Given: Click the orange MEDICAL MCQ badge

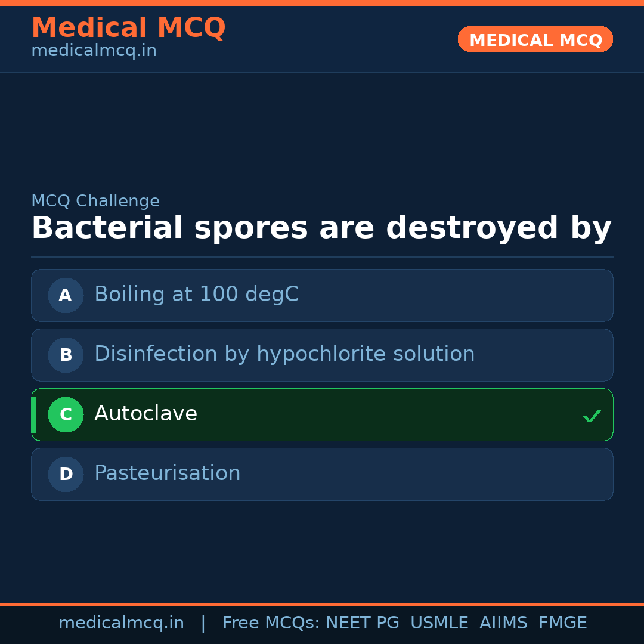Looking at the screenshot, I should click(x=535, y=39).
